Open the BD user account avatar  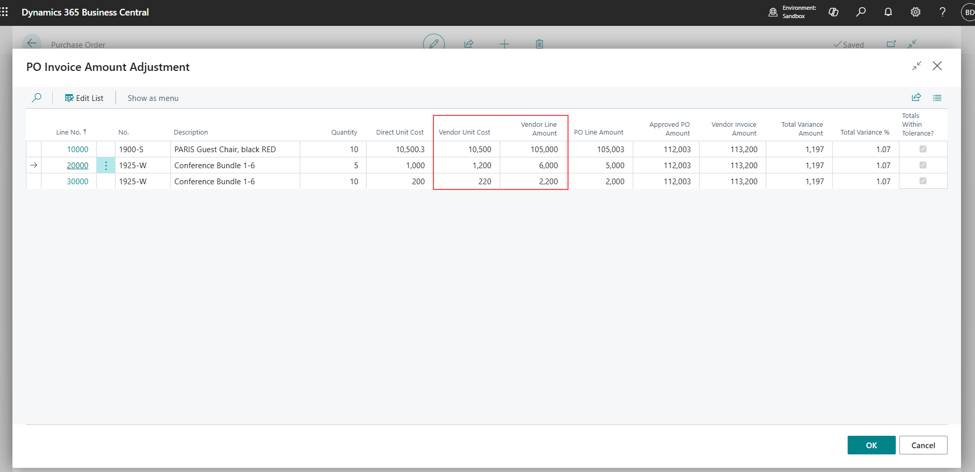point(969,12)
